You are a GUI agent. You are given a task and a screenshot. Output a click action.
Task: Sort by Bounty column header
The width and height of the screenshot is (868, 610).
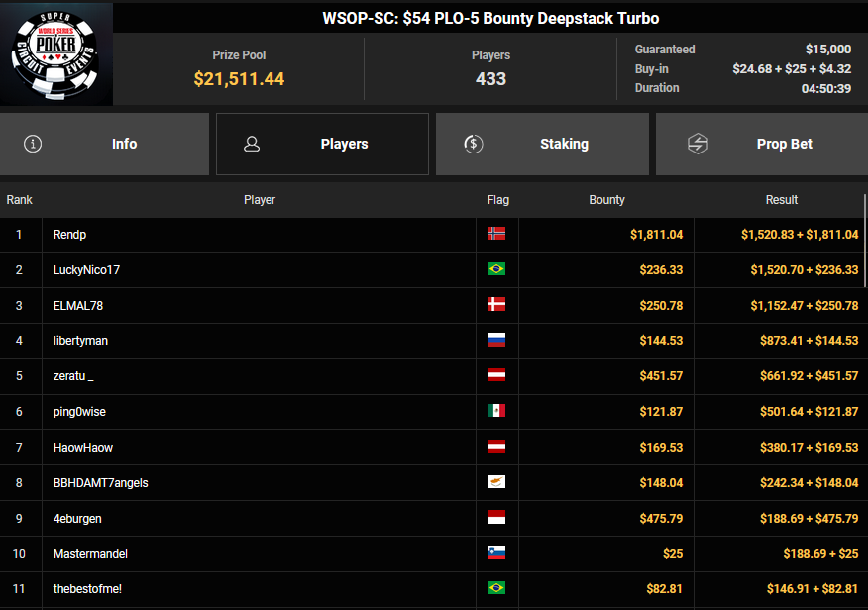(x=606, y=200)
